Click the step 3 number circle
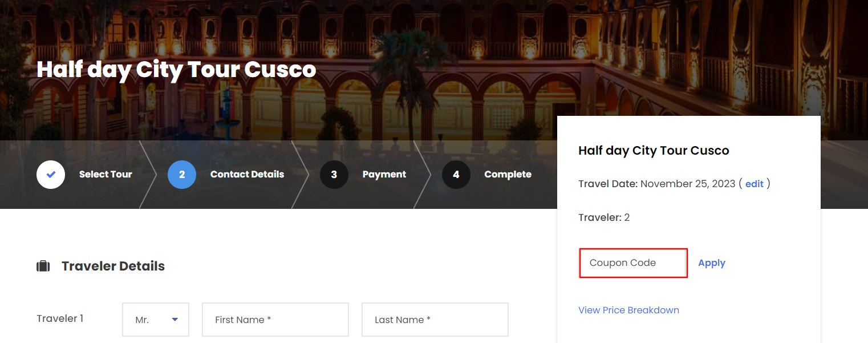 coord(334,175)
